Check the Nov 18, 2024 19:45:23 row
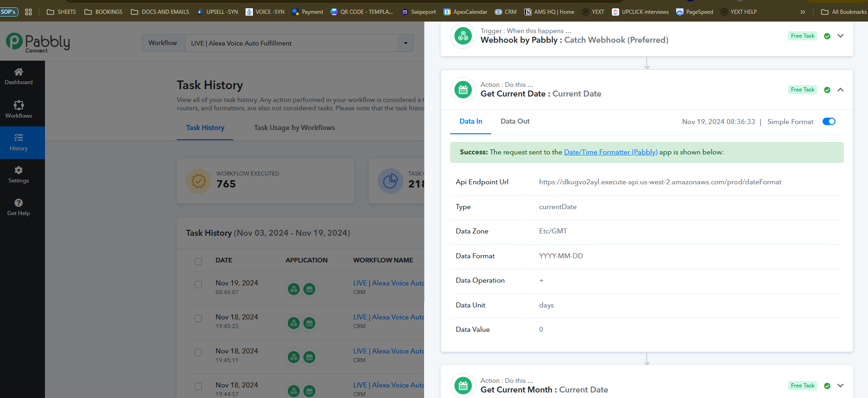Image resolution: width=868 pixels, height=398 pixels. click(198, 318)
